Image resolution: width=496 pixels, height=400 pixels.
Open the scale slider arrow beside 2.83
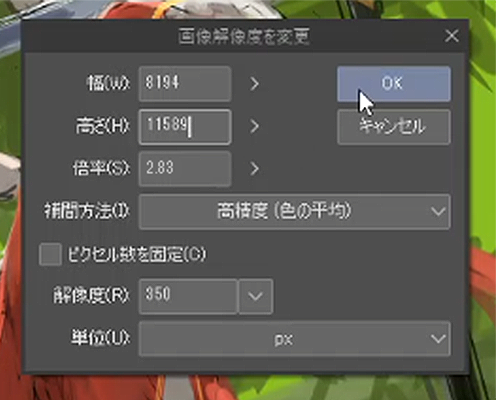tap(254, 169)
